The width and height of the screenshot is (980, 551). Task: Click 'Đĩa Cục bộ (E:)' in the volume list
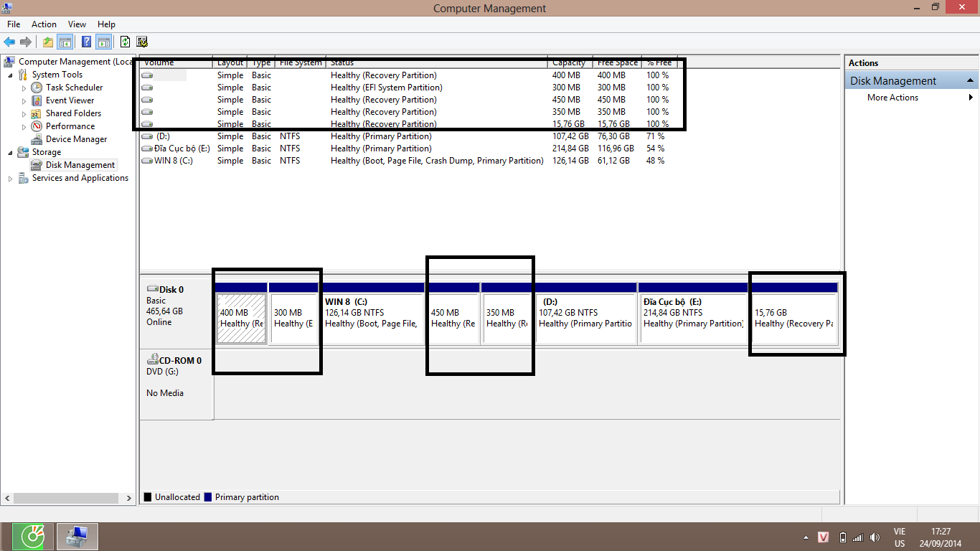[182, 149]
